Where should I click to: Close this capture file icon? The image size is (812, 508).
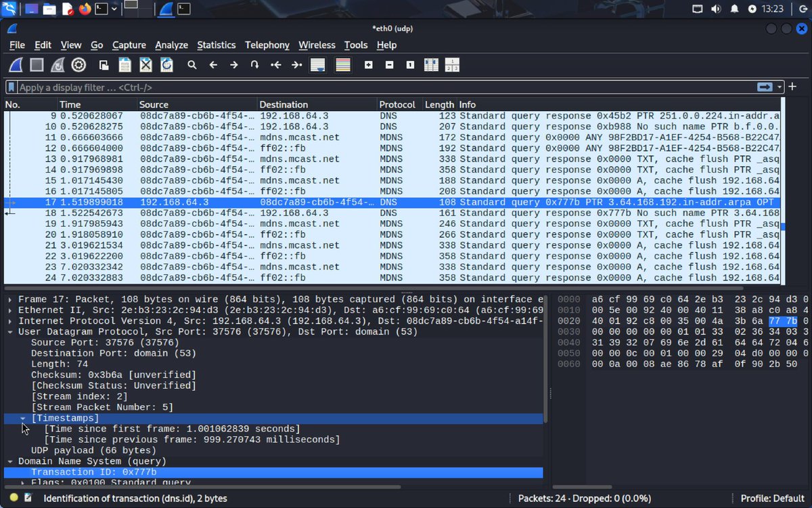click(x=145, y=65)
